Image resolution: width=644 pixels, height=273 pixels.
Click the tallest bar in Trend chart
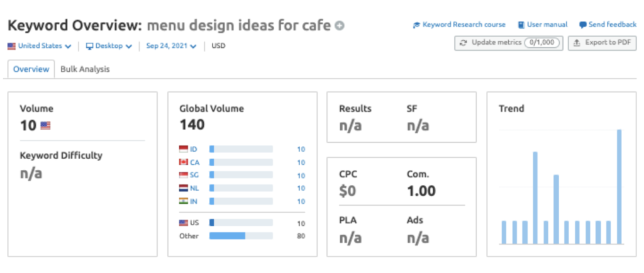point(619,186)
